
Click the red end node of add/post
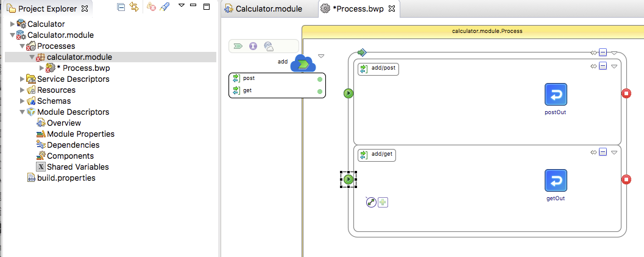click(626, 93)
